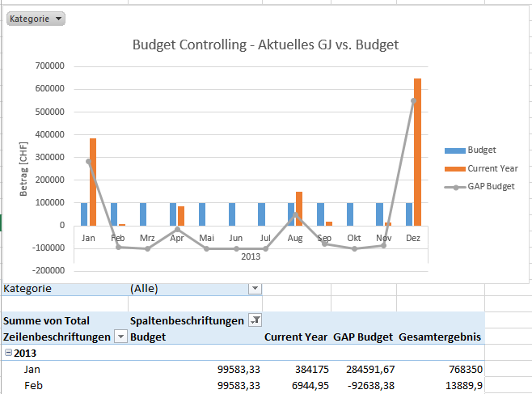The height and width of the screenshot is (394, 532).
Task: Open the Zeilenbeschriftungen dropdown arrow
Action: click(x=120, y=337)
